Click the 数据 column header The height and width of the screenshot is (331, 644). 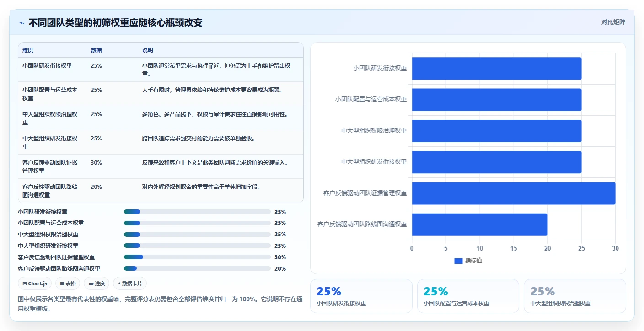coord(97,50)
